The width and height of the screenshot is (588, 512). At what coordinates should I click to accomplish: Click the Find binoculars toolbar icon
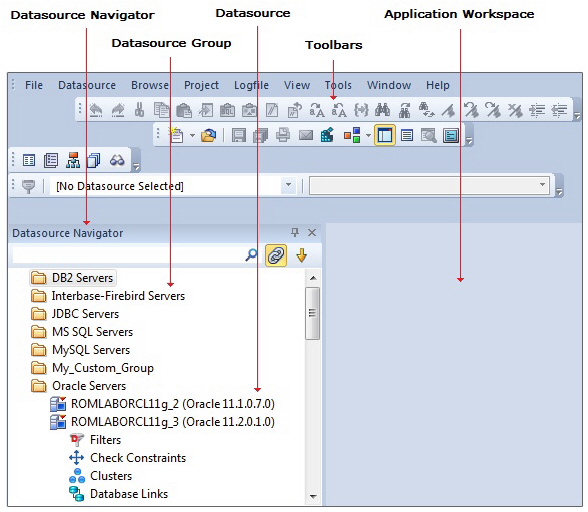point(382,110)
